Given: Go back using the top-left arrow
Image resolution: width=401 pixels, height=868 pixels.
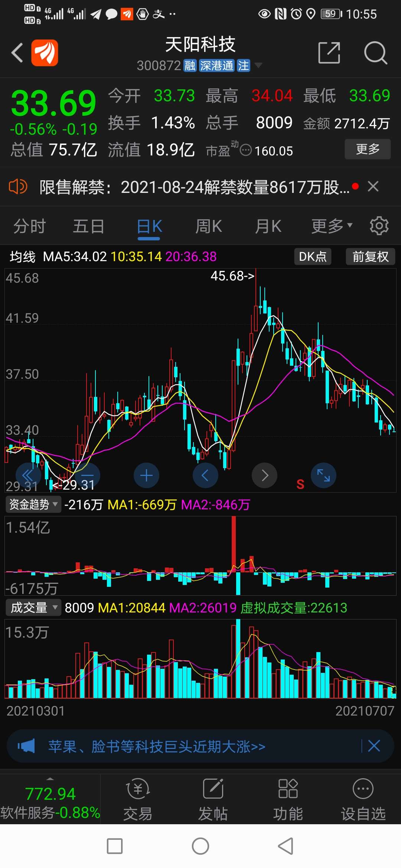Looking at the screenshot, I should pos(17,53).
